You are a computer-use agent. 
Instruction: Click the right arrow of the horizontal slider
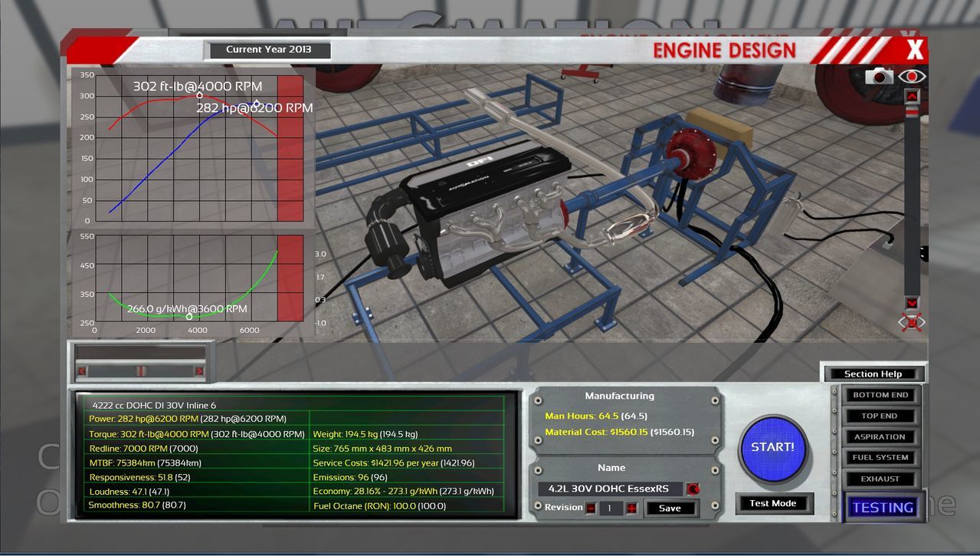[199, 371]
